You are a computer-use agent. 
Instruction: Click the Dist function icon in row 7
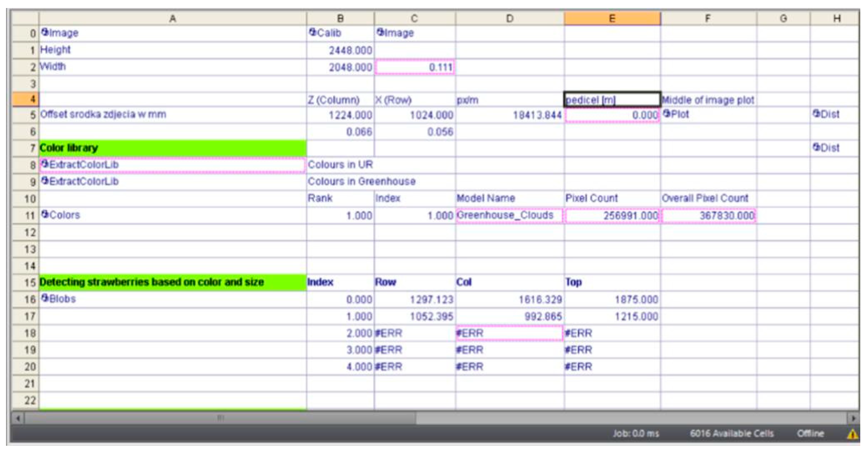click(816, 147)
